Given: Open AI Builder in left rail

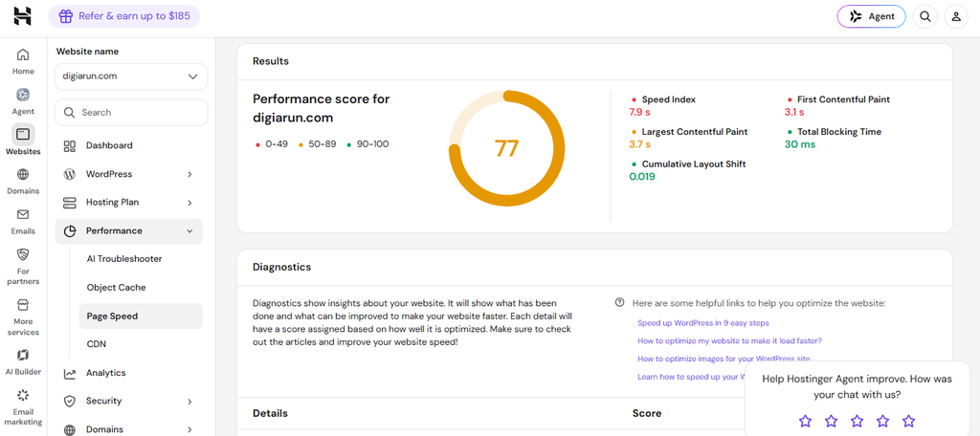Looking at the screenshot, I should [23, 362].
